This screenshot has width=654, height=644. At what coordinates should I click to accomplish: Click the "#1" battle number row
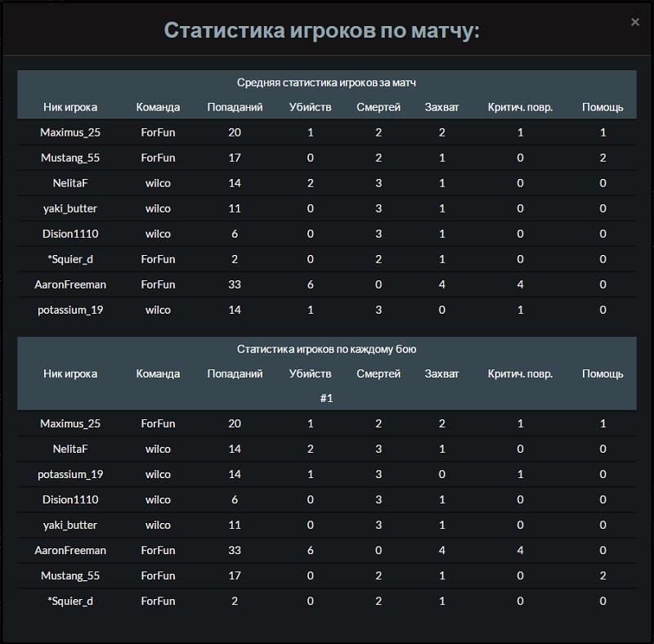[x=326, y=398]
